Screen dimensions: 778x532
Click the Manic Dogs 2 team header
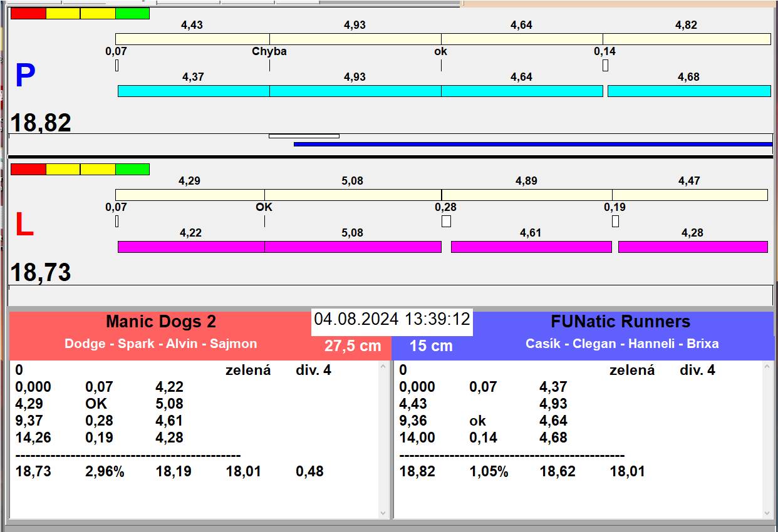click(161, 322)
